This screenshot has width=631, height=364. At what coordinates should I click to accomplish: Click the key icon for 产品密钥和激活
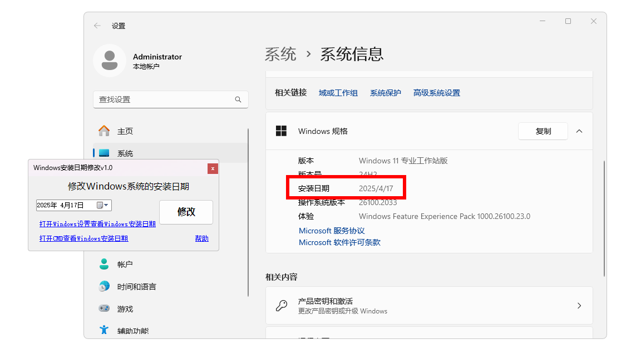tap(282, 306)
